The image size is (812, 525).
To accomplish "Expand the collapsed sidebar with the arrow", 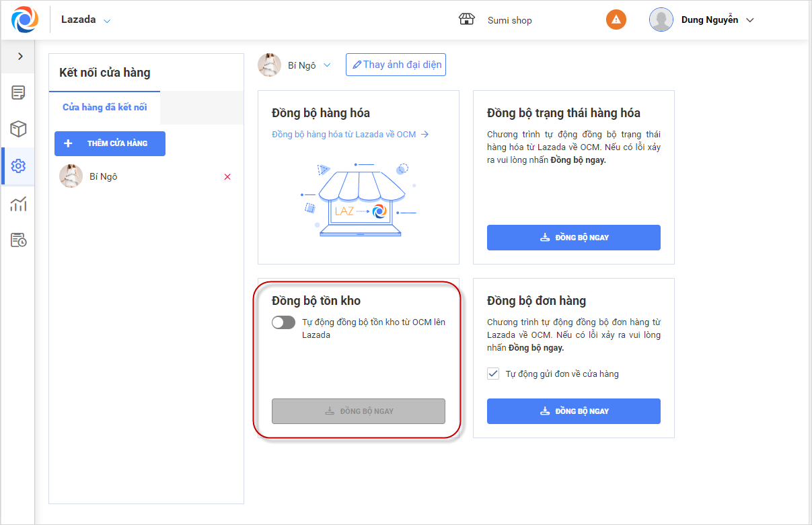I will coord(20,57).
